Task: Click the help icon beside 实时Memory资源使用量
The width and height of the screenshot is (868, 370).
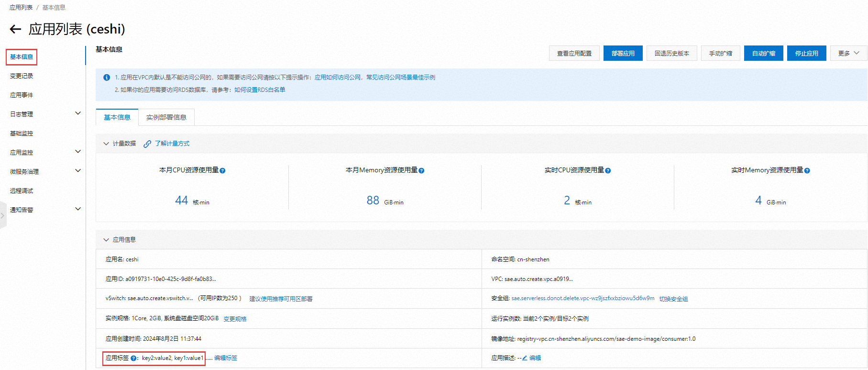Action: [x=807, y=170]
